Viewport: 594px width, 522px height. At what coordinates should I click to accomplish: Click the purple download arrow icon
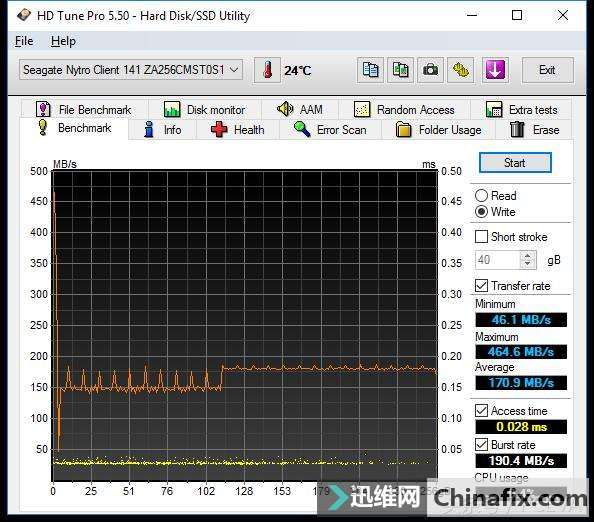point(495,70)
